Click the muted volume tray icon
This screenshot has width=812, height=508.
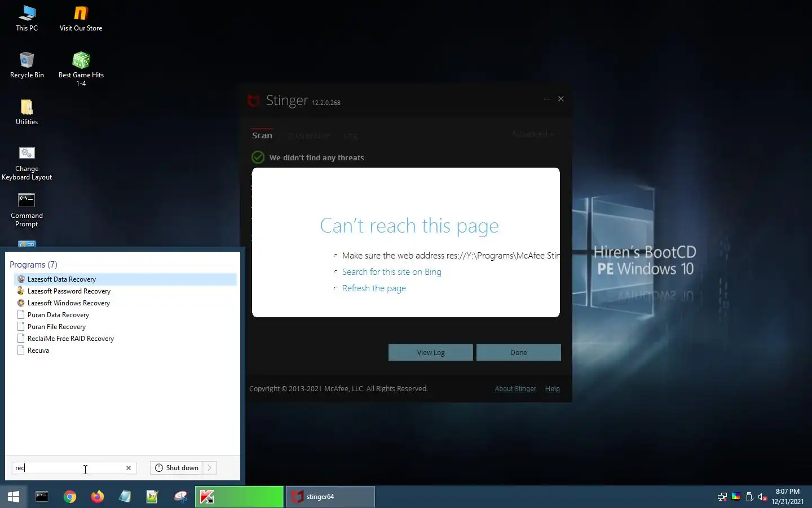pos(763,497)
